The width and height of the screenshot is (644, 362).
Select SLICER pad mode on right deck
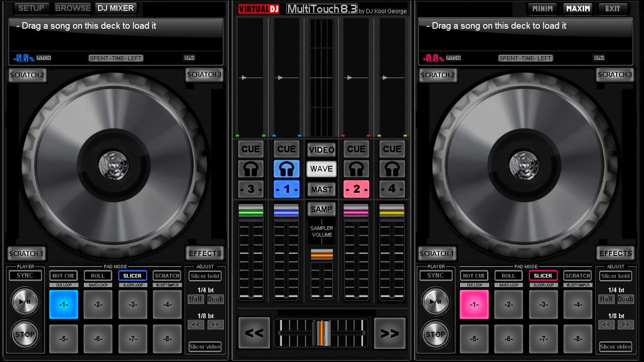coord(543,276)
